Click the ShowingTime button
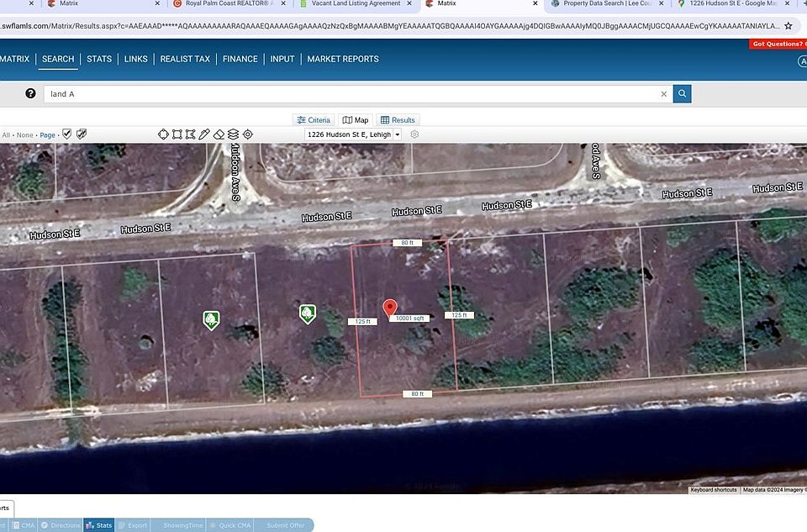The width and height of the screenshot is (807, 532). (178, 525)
